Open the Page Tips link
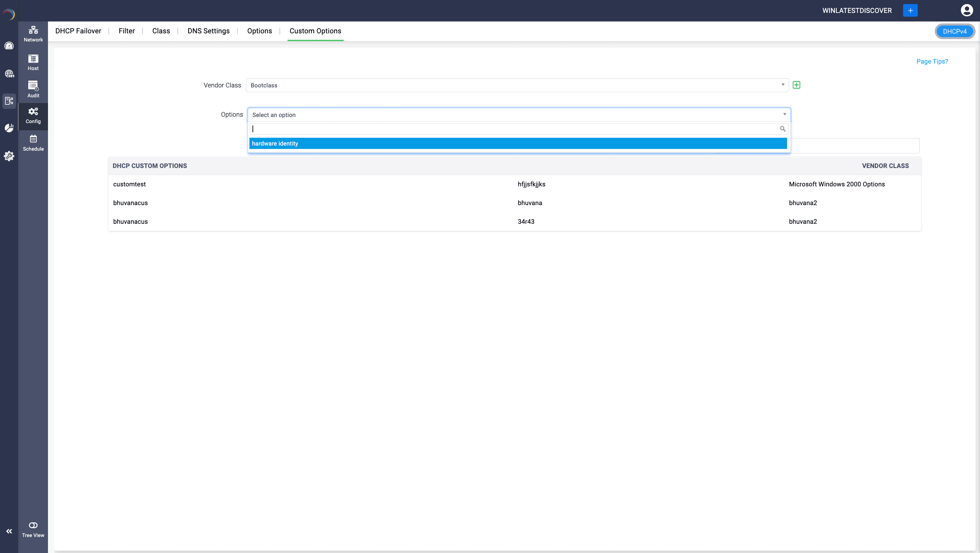980x553 pixels. coord(932,61)
